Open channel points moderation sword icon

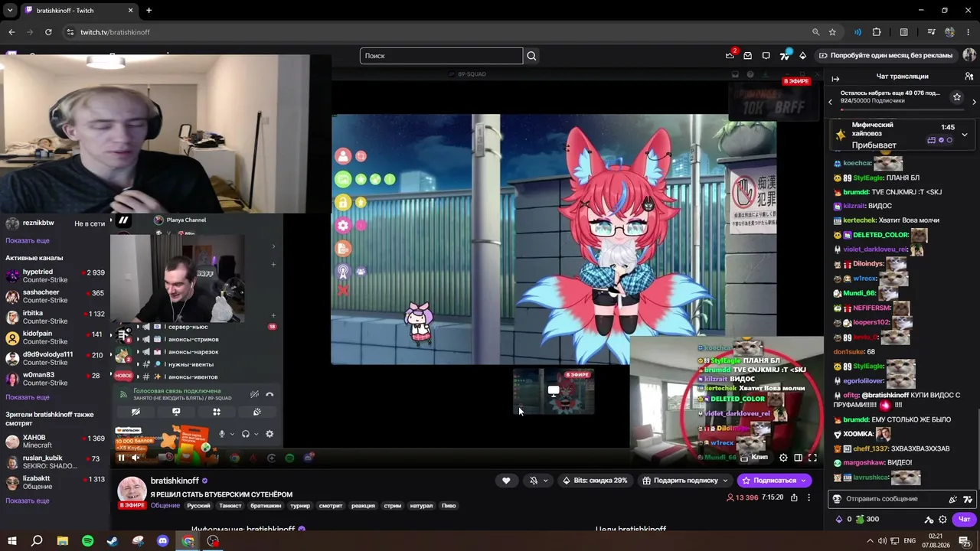[929, 519]
